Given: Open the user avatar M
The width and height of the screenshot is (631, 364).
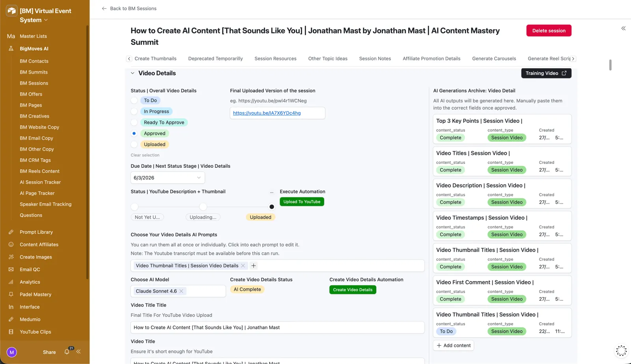Looking at the screenshot, I should (12, 352).
